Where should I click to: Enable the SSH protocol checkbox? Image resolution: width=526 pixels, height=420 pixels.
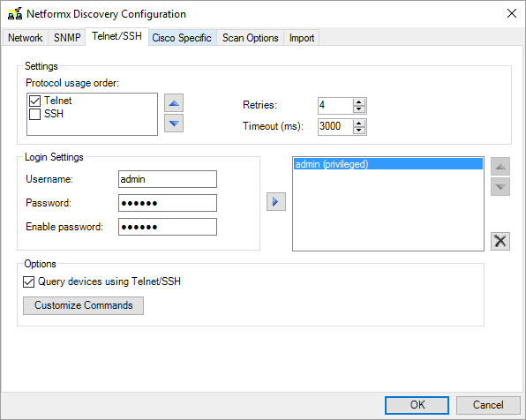[35, 114]
